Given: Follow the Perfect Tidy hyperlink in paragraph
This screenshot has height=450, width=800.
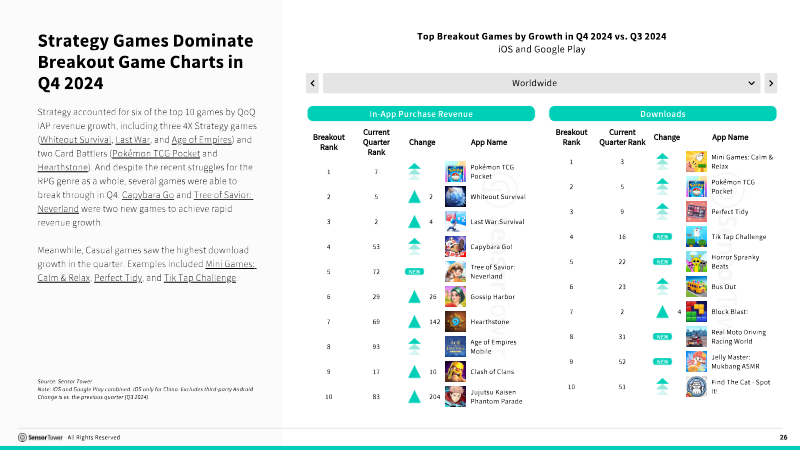Looking at the screenshot, I should tap(118, 276).
